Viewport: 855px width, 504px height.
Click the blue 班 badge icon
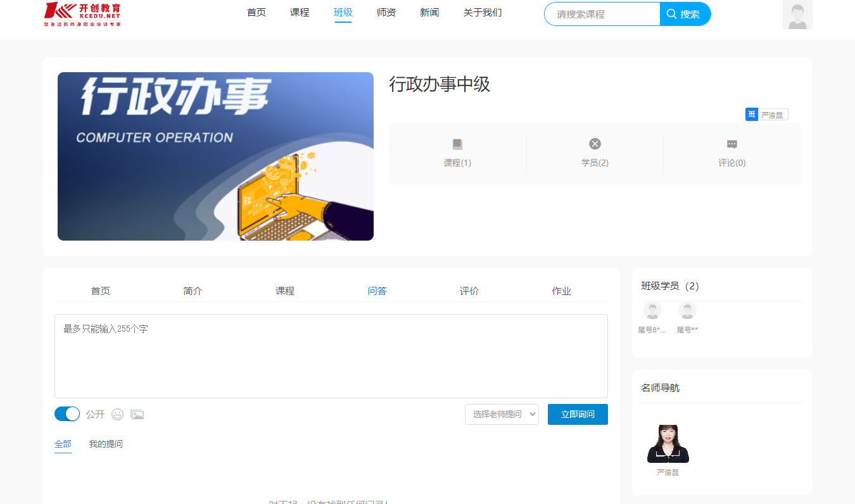pos(752,115)
